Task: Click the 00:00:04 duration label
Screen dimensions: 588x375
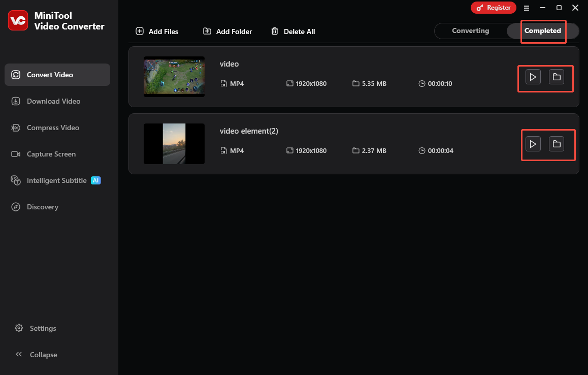Action: coord(441,150)
